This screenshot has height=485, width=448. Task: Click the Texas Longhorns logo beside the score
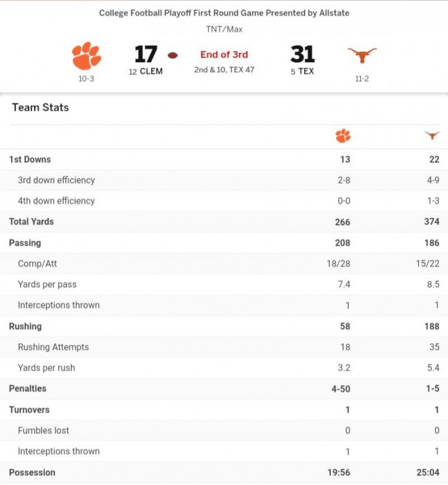tap(361, 56)
